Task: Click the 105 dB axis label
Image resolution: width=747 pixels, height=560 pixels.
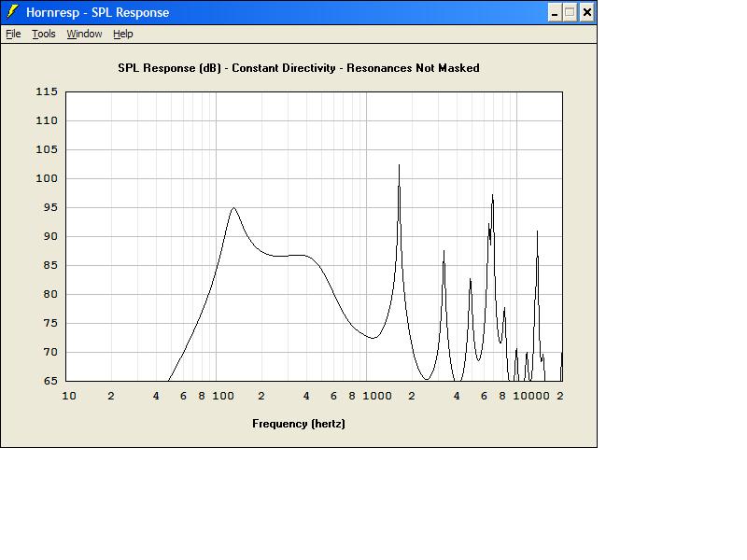Action: [47, 149]
